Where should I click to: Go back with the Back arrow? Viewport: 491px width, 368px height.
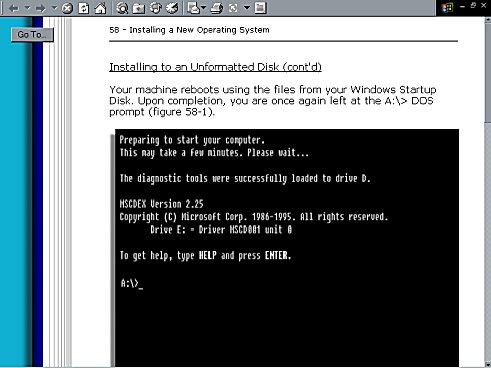point(13,8)
